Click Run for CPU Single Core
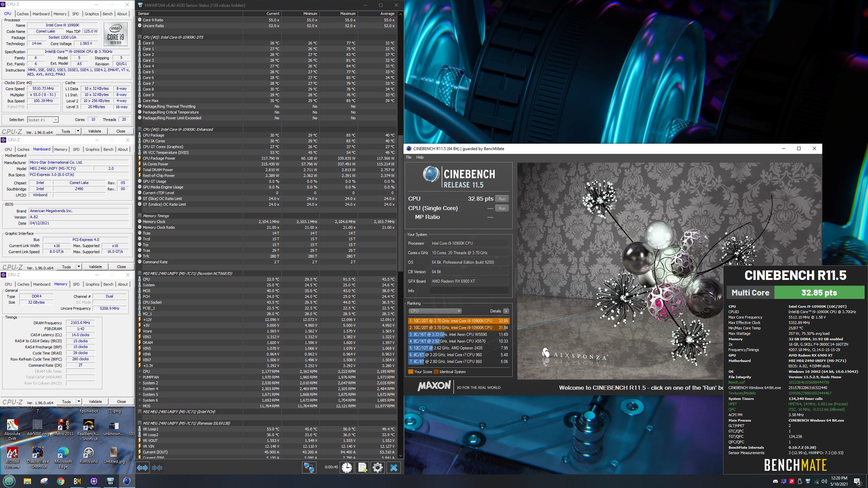 click(502, 208)
